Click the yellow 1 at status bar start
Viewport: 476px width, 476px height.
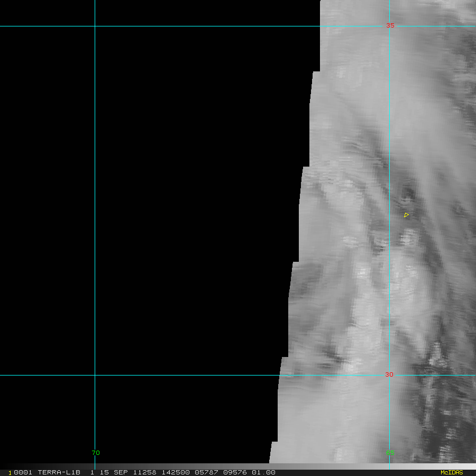coord(10,472)
